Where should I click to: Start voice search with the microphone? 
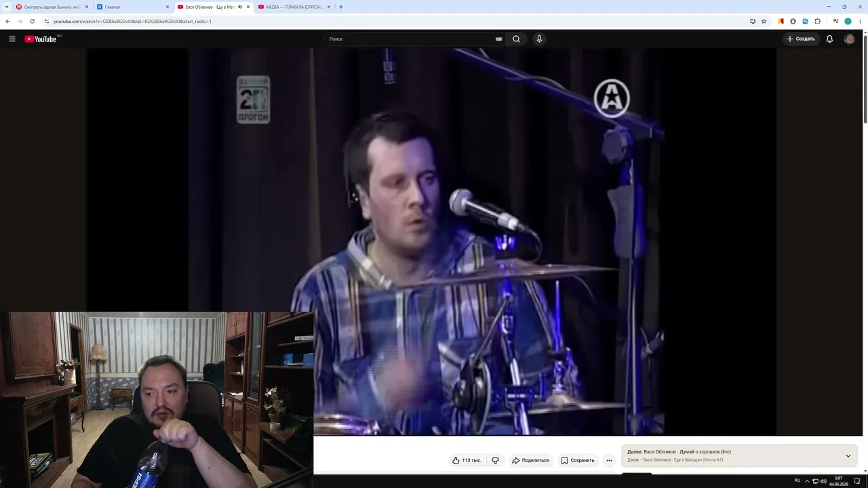[539, 39]
